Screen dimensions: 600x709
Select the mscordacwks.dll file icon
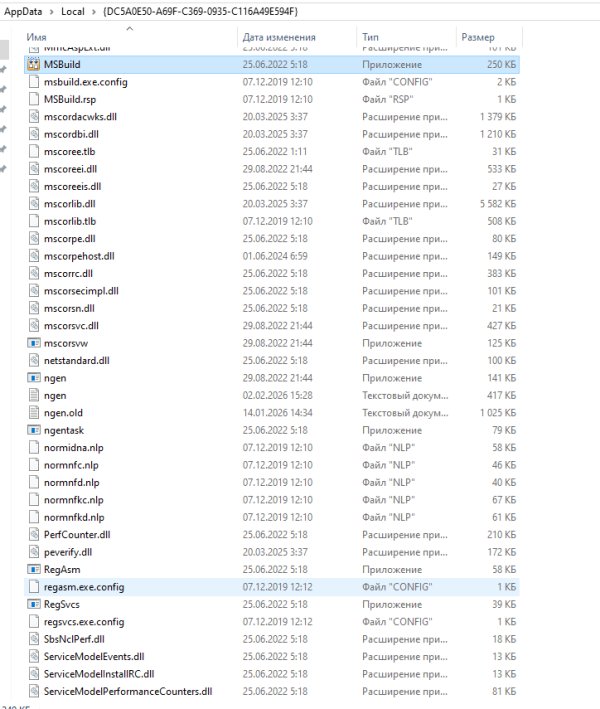pos(34,117)
